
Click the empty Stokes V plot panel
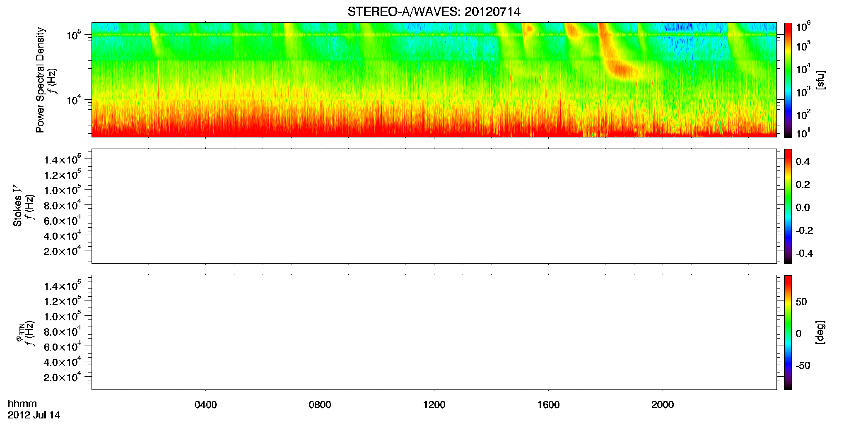[x=434, y=206]
